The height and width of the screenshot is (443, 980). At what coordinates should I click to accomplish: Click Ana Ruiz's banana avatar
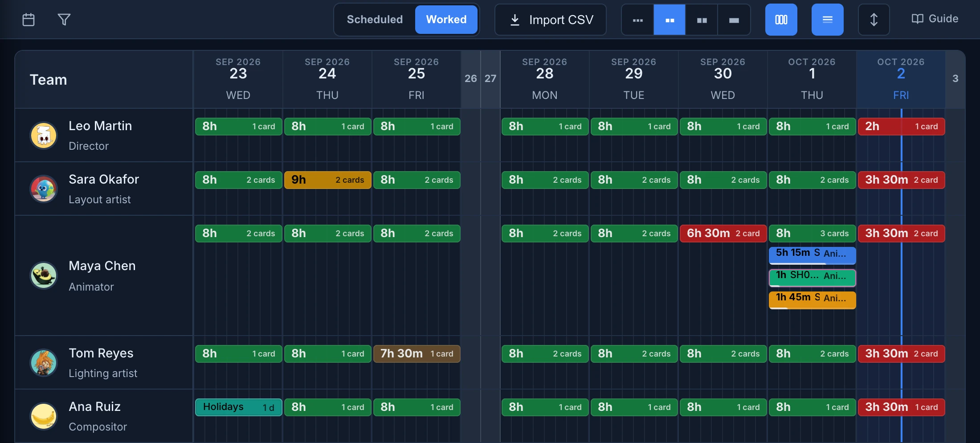pyautogui.click(x=44, y=416)
